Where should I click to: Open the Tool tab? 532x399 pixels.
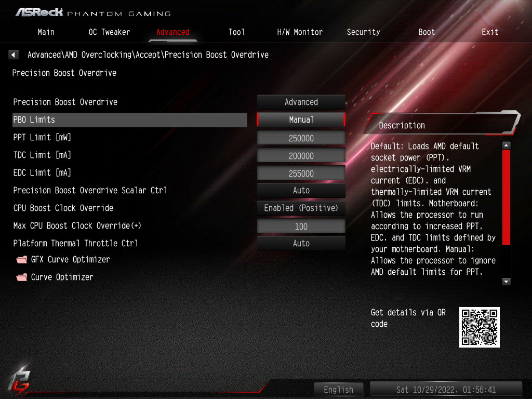(x=236, y=32)
